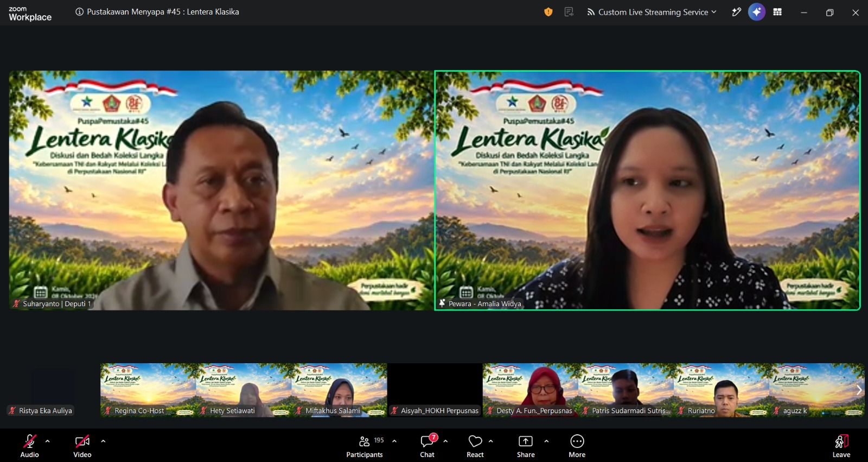Screen dimensions: 868x462
Task: Click the Zoom Workplace logo
Action: point(30,14)
